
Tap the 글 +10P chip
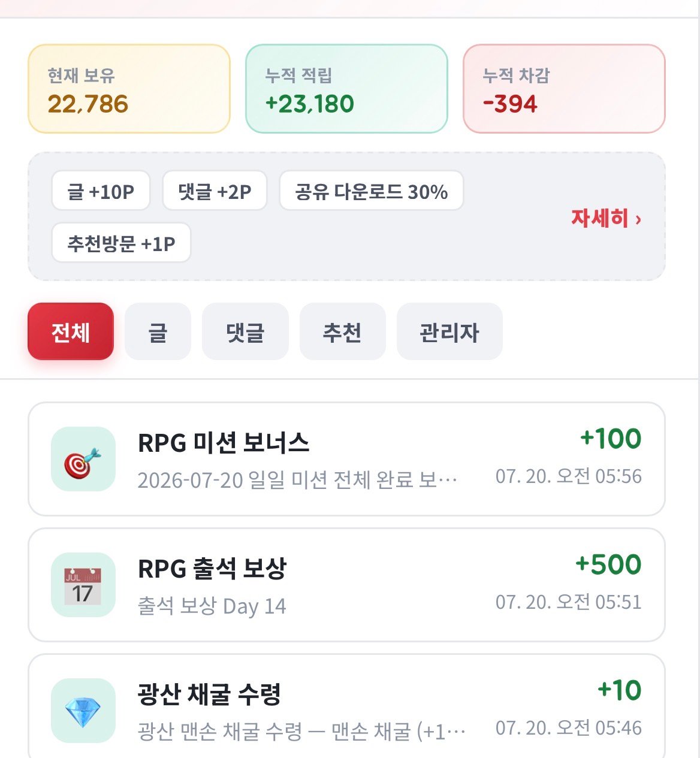pos(101,191)
